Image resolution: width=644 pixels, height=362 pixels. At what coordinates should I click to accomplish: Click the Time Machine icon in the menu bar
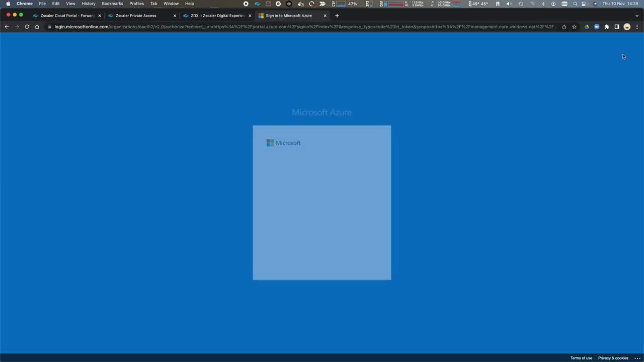coord(521,4)
